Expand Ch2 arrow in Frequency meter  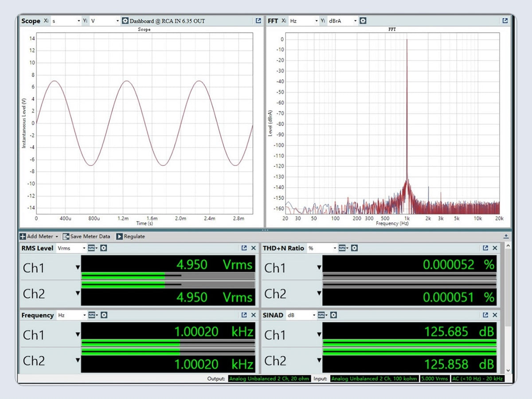pyautogui.click(x=78, y=360)
